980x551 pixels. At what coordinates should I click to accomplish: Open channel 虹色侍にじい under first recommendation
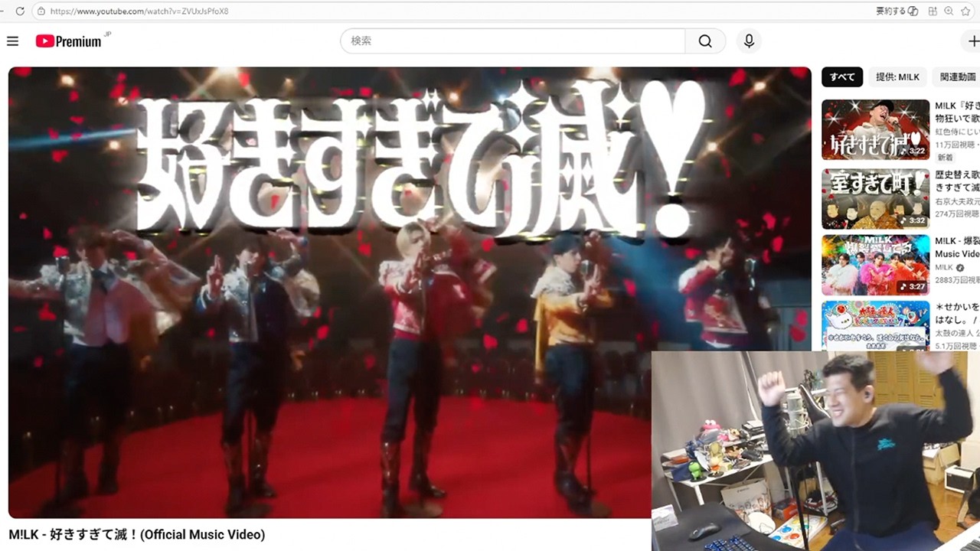click(x=957, y=132)
